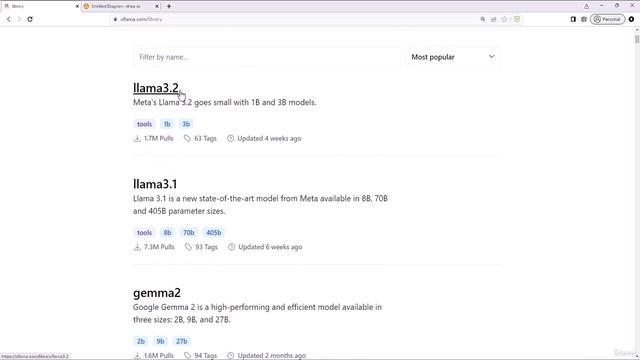Screen dimensions: 640x360
Task: Click the 1.6M Pulls download icon
Action: click(x=137, y=356)
